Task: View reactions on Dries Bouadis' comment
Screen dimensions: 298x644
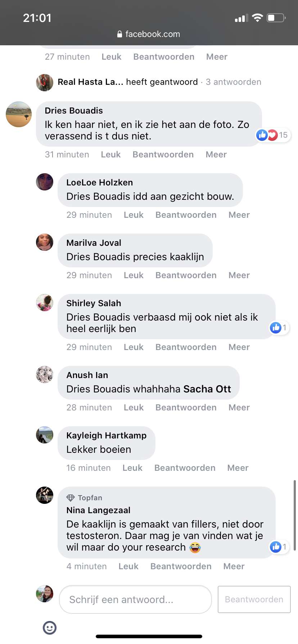Action: (x=272, y=135)
